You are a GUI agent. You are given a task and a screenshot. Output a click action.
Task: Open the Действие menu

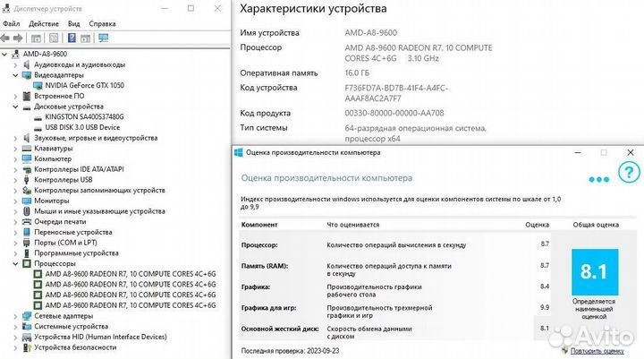point(44,24)
